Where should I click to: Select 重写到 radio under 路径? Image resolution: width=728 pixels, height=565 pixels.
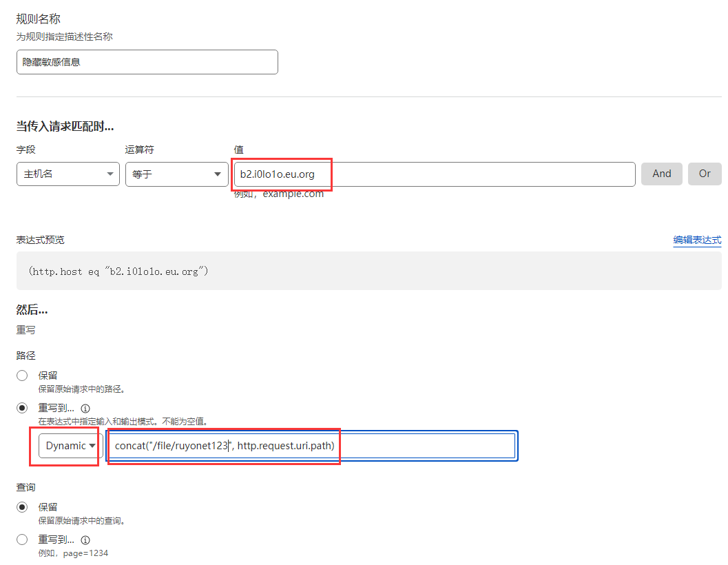[x=22, y=408]
